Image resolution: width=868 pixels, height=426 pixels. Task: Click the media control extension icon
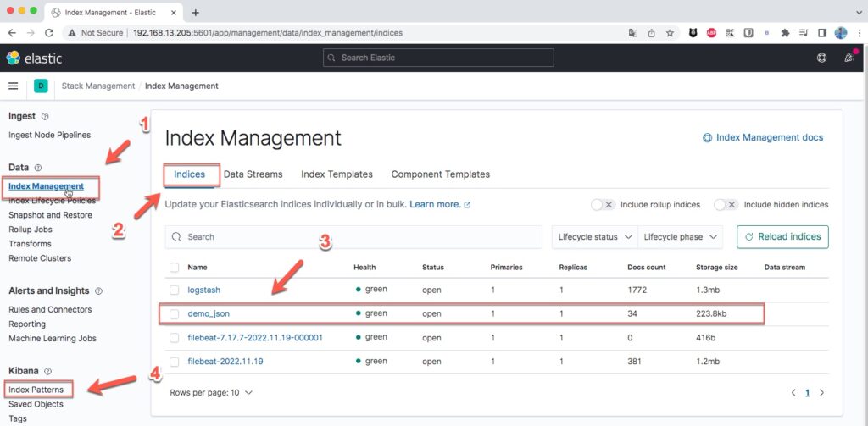(804, 33)
